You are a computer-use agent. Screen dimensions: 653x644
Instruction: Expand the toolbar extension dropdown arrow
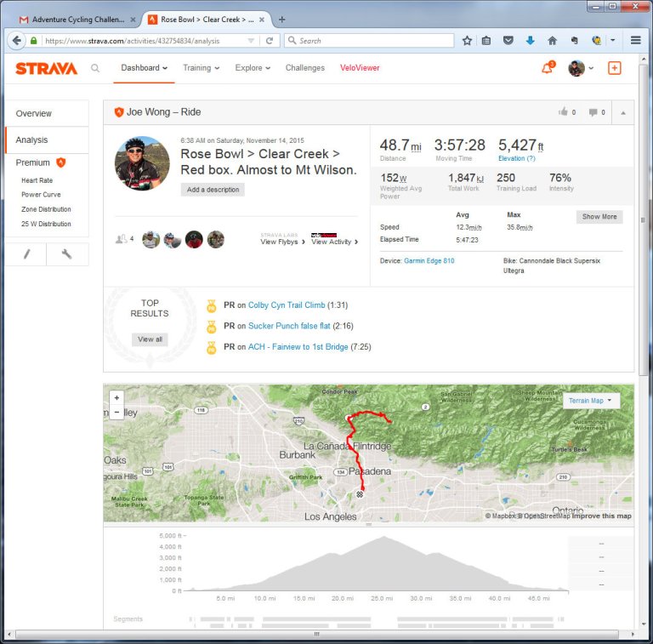pos(612,40)
